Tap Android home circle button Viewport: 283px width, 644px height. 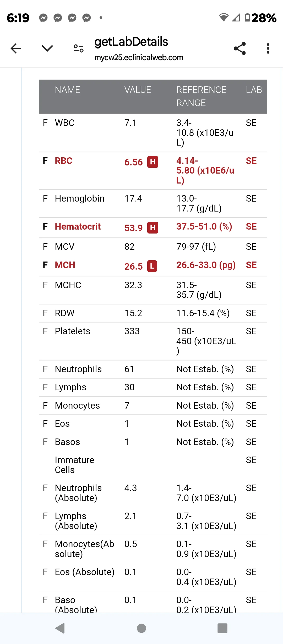pos(141,628)
